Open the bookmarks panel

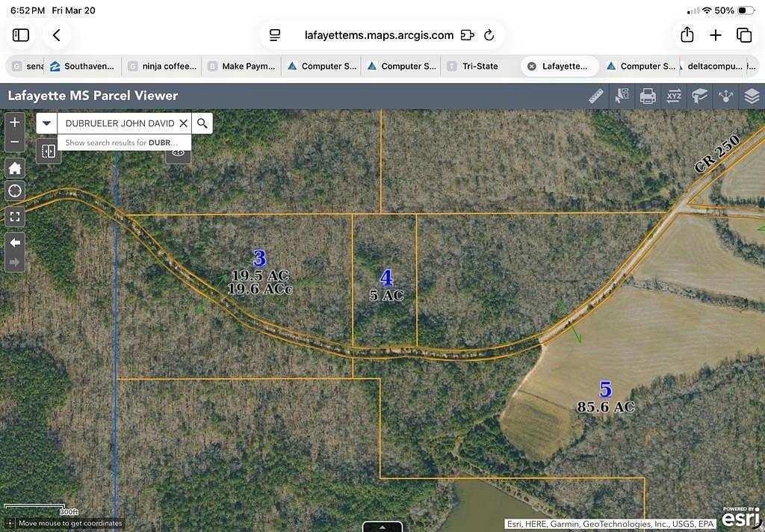pos(699,96)
